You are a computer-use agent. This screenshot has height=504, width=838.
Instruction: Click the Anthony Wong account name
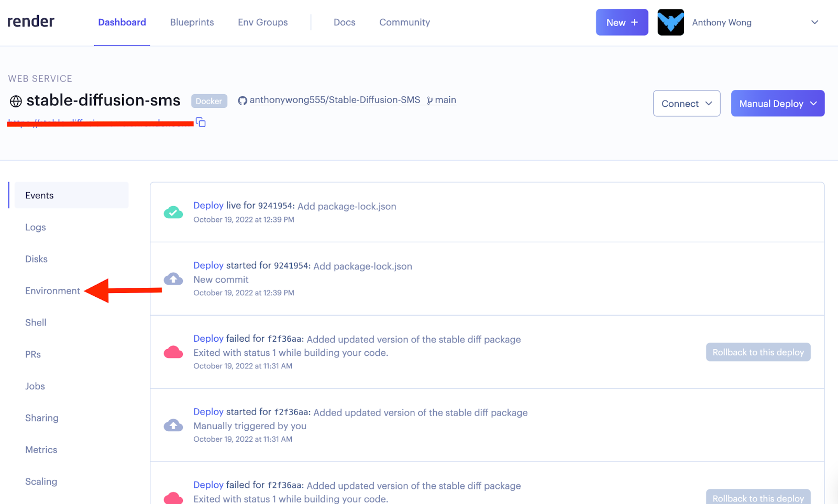(722, 23)
